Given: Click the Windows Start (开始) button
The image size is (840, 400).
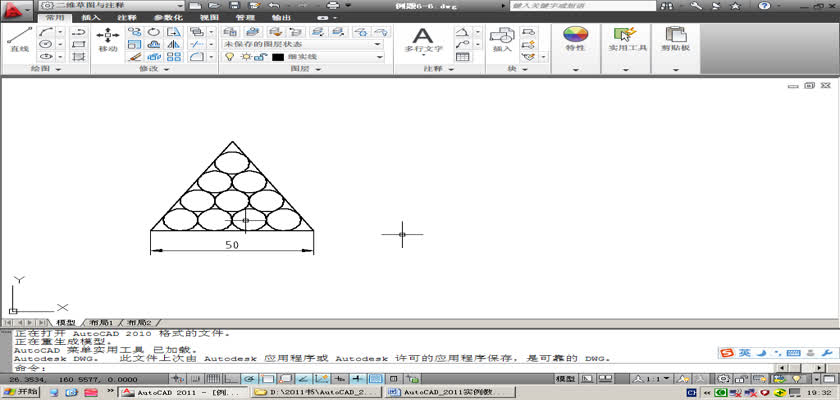Looking at the screenshot, I should tap(21, 392).
